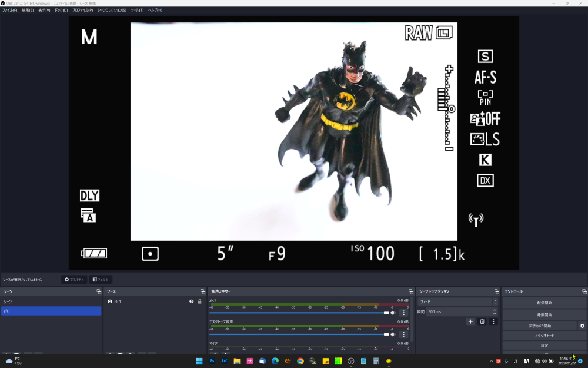Select the highlighted zfc scene

pyautogui.click(x=51, y=311)
